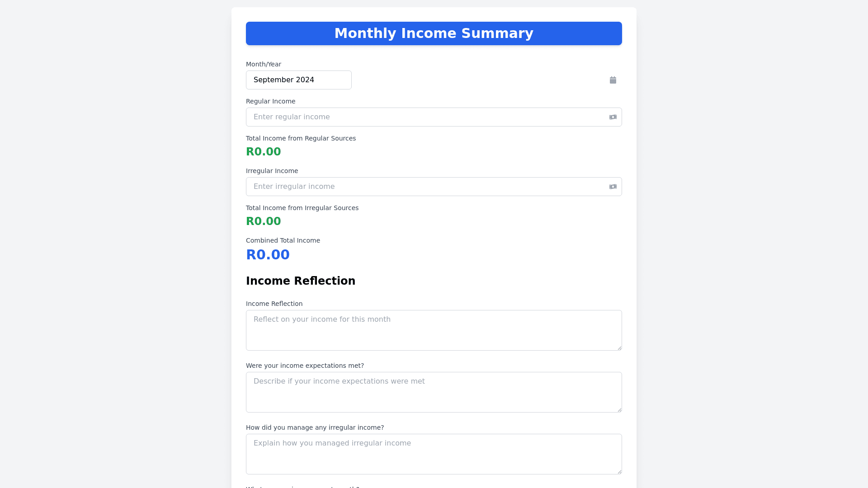Click the calendar icon beside Month/Year

(613, 80)
